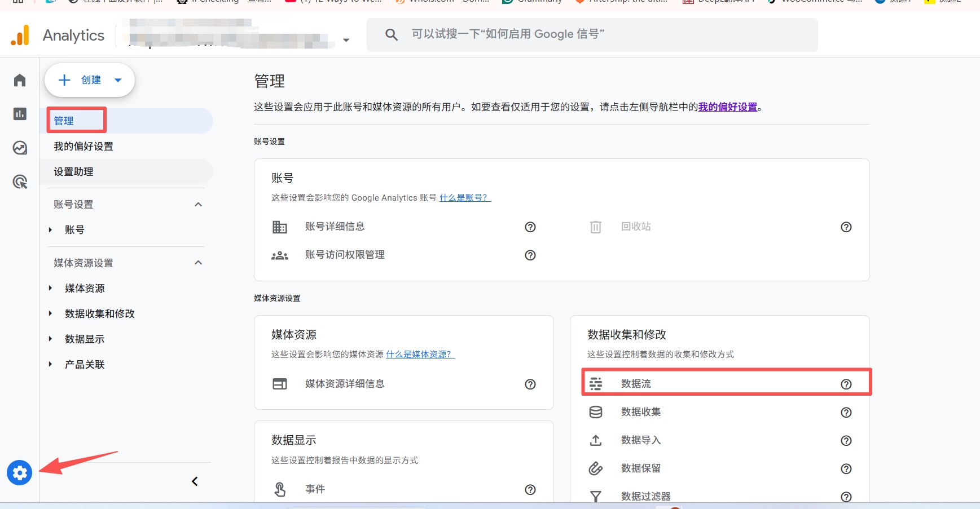
Task: Click help icon next to 数据流
Action: coord(846,384)
